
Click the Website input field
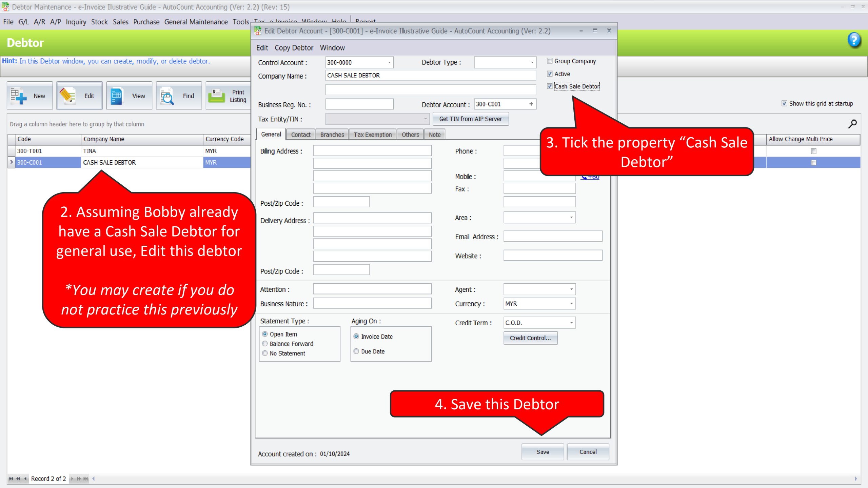[553, 256]
